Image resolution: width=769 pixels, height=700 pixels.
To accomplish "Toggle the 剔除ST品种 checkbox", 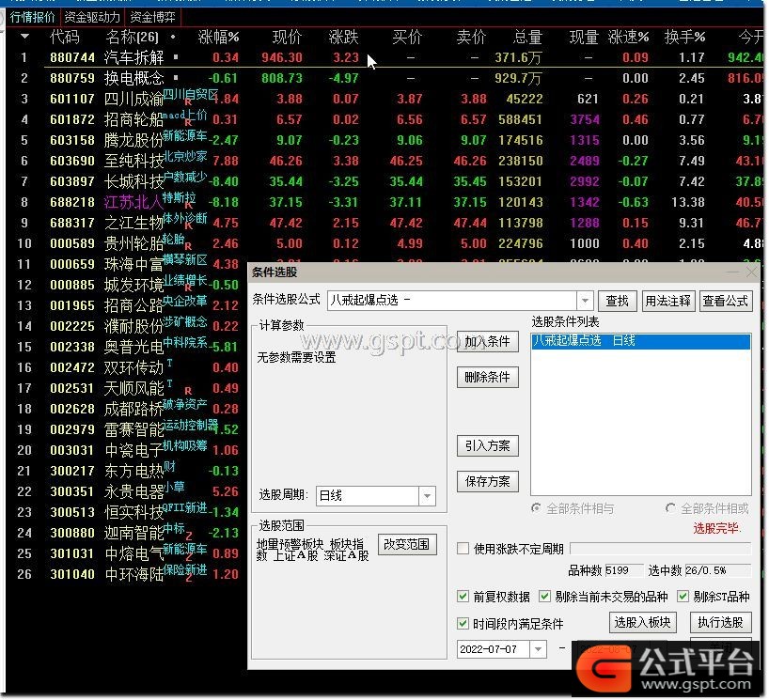I will pyautogui.click(x=683, y=596).
